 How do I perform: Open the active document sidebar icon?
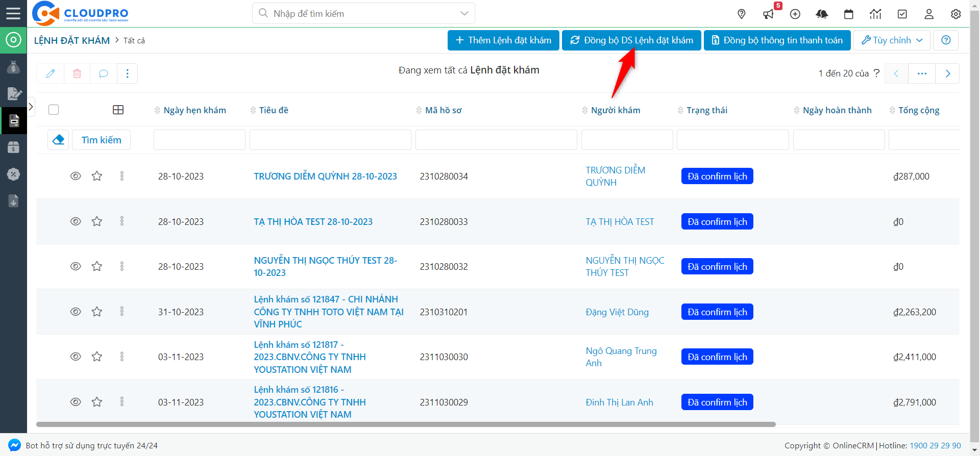[13, 120]
